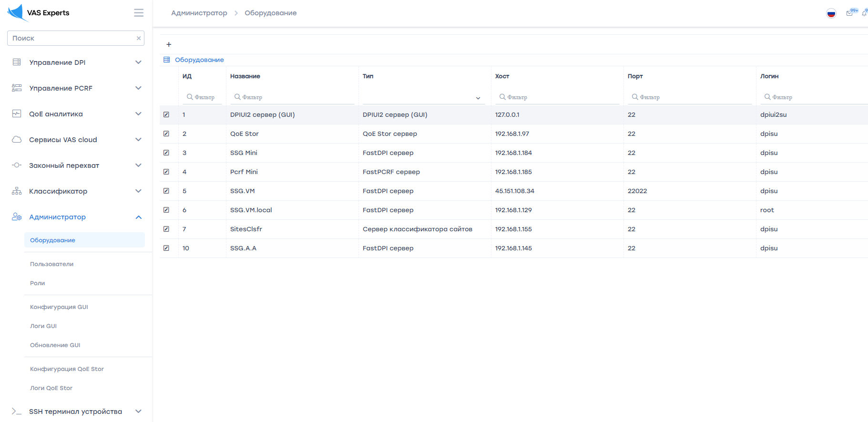
Task: Click the edit icon for DPIUI2 сервер row
Action: [x=166, y=114]
